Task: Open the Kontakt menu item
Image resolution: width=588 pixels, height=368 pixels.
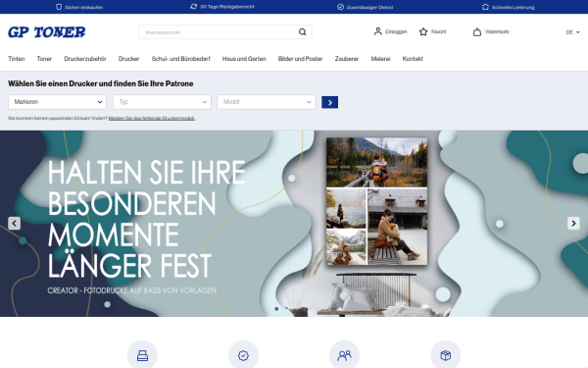Action: pos(413,59)
